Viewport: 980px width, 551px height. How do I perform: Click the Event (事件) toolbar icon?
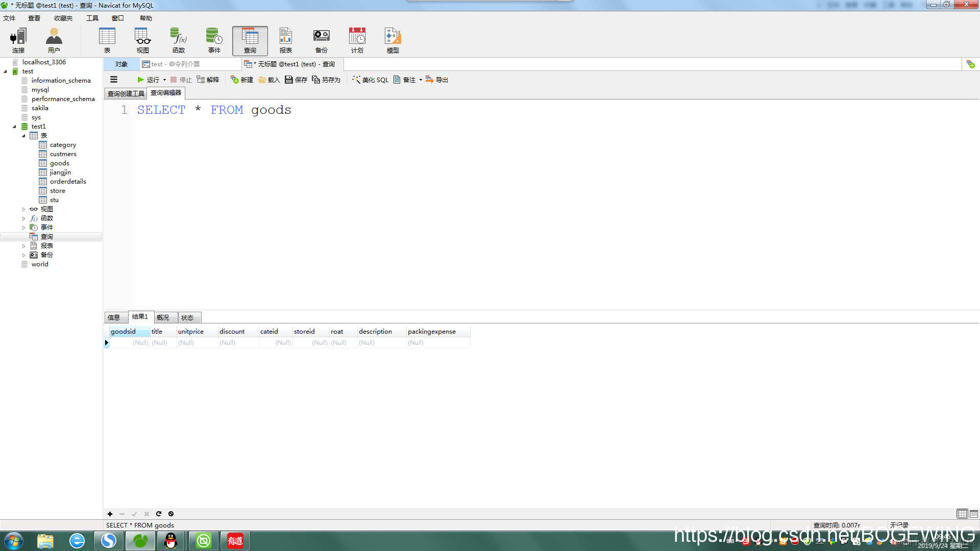point(214,40)
